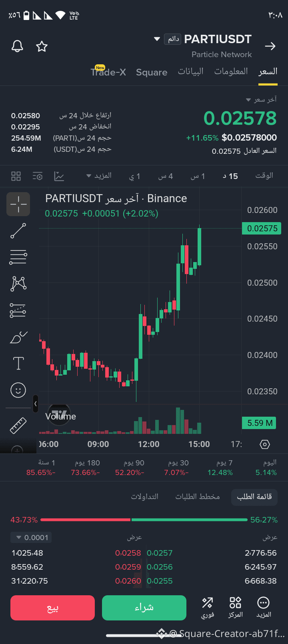Add PARTIUSDT to favorites with star icon

pyautogui.click(x=42, y=46)
